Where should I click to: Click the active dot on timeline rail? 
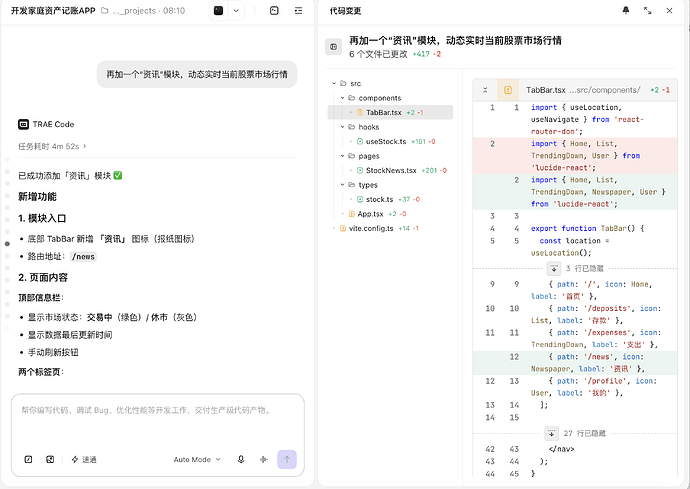[x=7, y=244]
